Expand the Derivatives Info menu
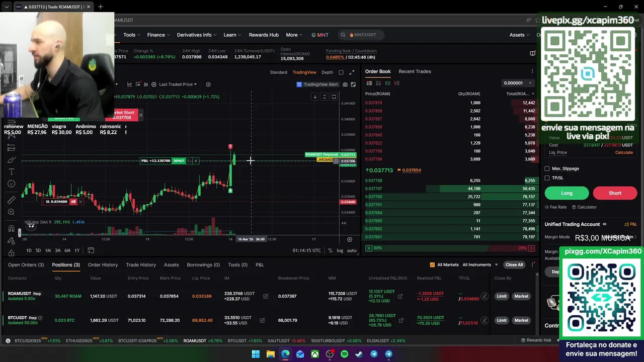The height and width of the screenshot is (362, 644). pyautogui.click(x=197, y=35)
